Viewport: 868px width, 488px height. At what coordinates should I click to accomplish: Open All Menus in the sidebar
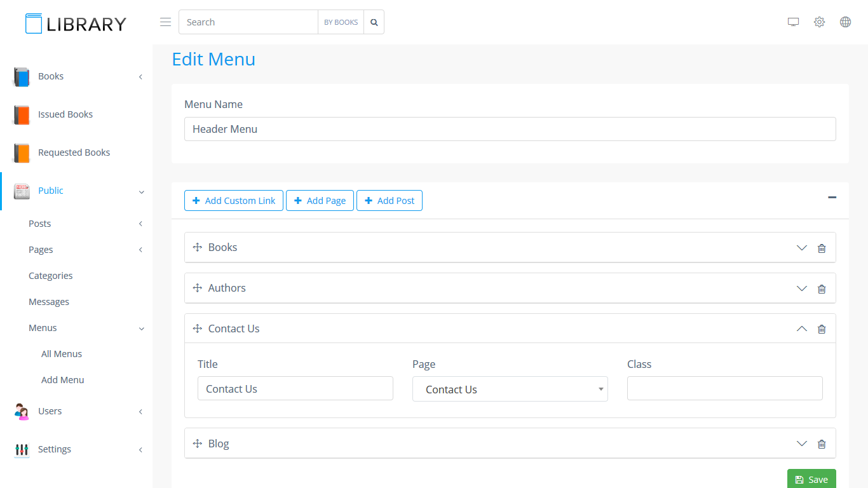click(62, 354)
